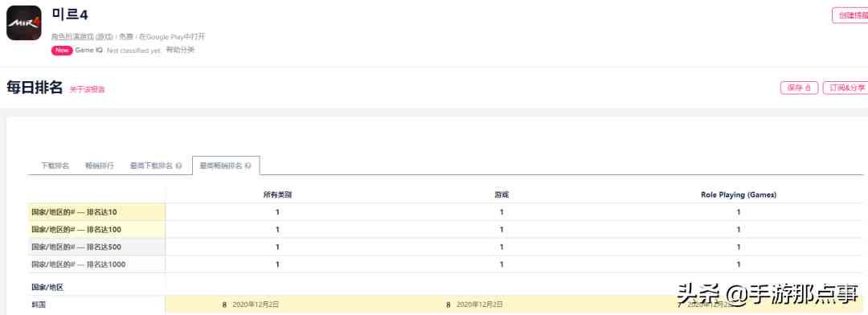Click the 排名达100 value under 游戏
868x315 pixels.
(x=502, y=230)
